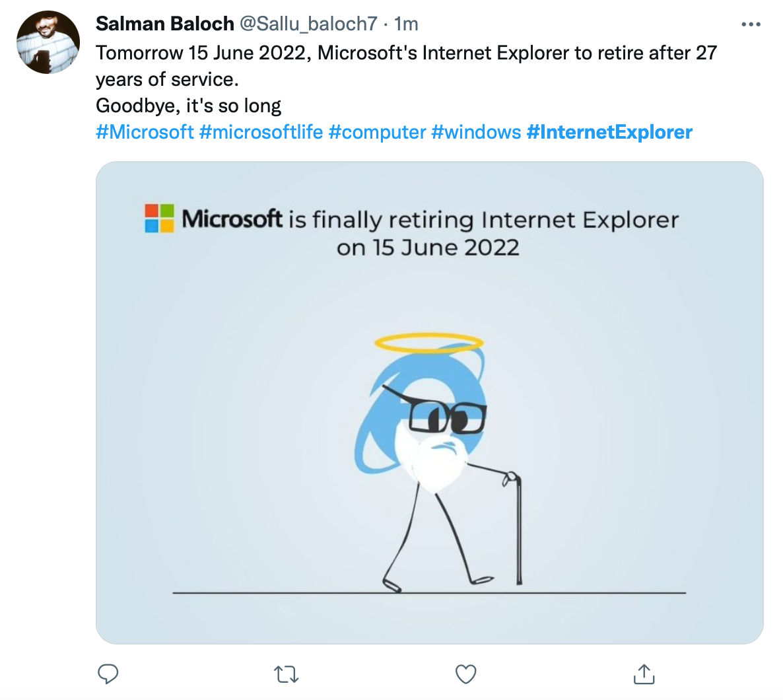Click the 1m timestamp

coord(406,24)
